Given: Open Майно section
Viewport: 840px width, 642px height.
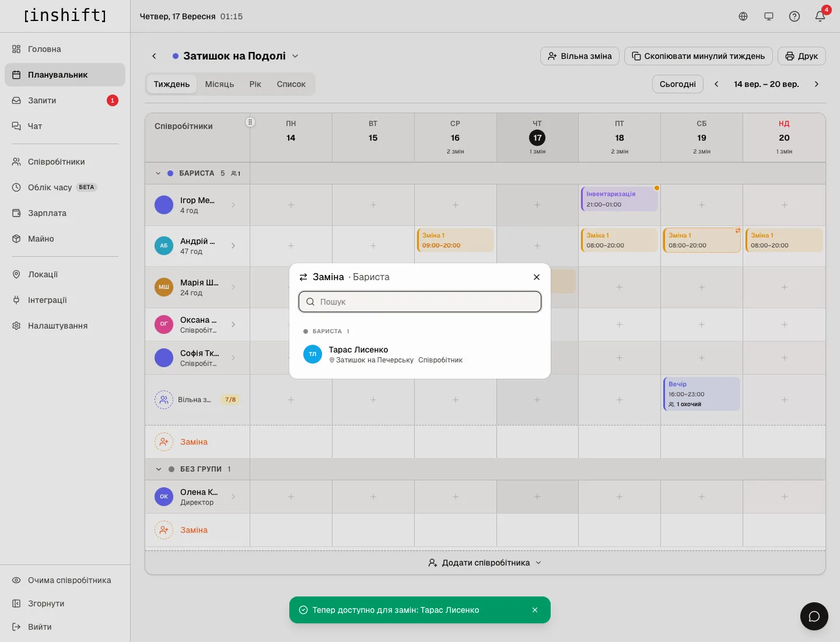Looking at the screenshot, I should coord(65,239).
